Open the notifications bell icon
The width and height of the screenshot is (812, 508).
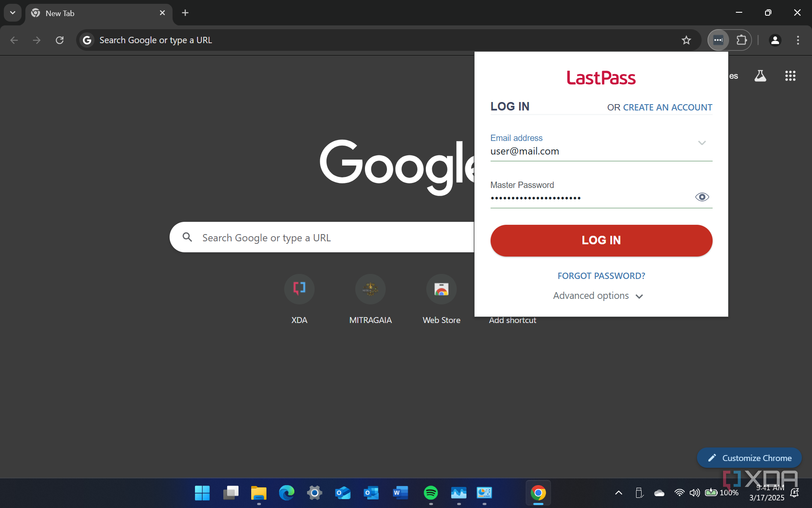point(794,493)
